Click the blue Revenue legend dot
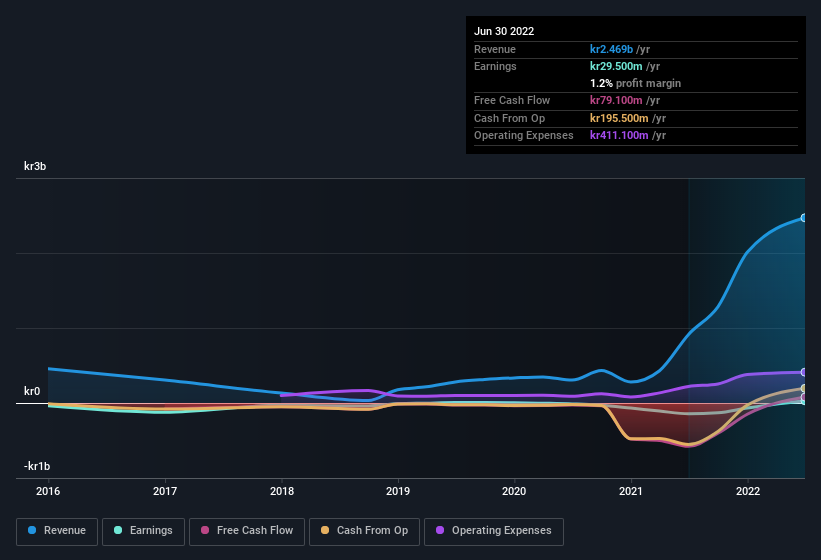Screen dimensions: 821x560 tap(33, 530)
